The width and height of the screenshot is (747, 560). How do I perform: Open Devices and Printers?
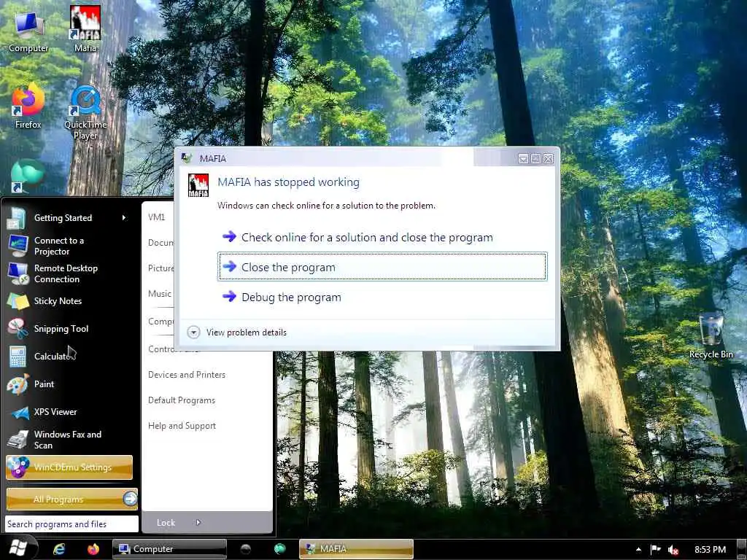187,375
